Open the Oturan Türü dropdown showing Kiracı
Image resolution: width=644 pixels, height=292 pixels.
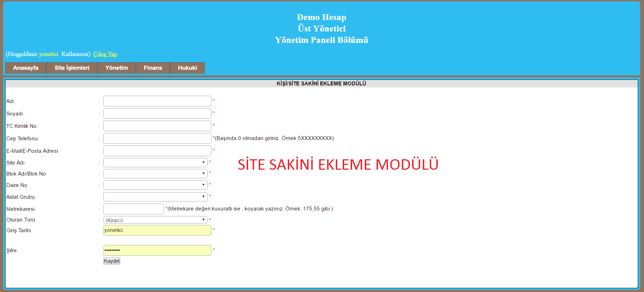click(155, 220)
